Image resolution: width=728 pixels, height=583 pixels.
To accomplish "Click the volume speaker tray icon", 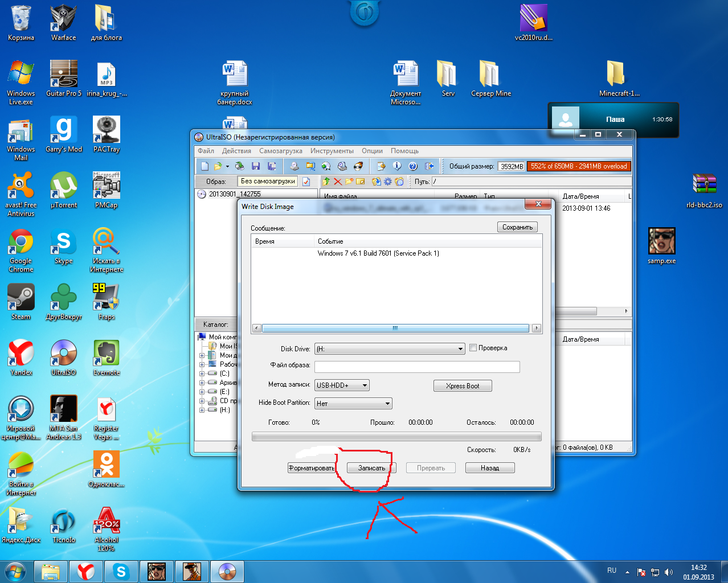I will tap(668, 572).
